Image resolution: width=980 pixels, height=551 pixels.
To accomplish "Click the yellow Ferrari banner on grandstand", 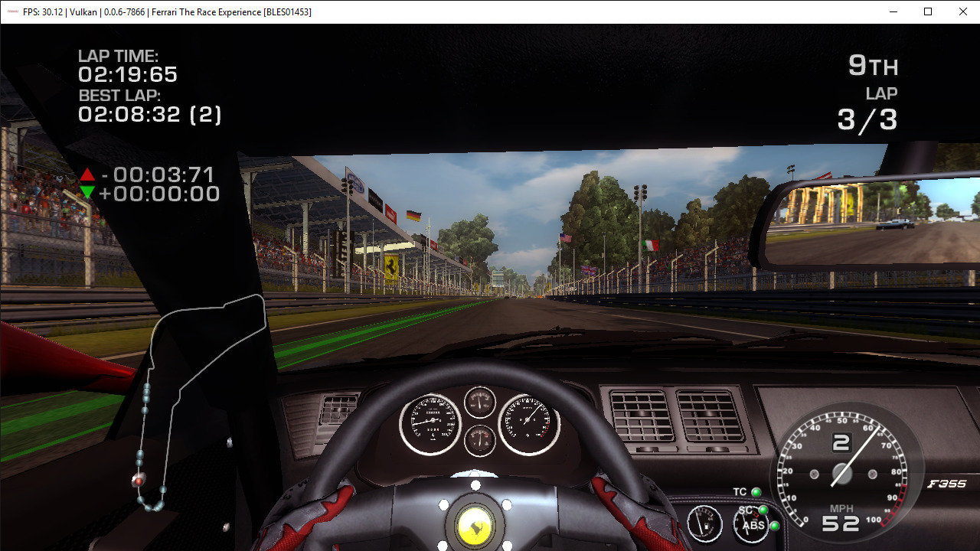I will click(x=391, y=268).
